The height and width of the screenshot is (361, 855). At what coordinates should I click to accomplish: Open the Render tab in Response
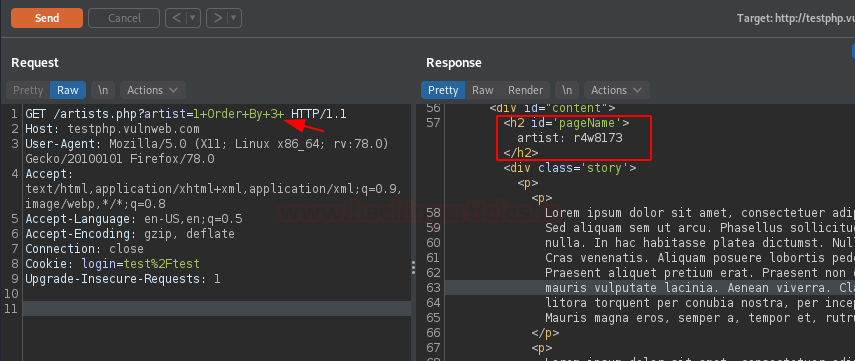525,90
